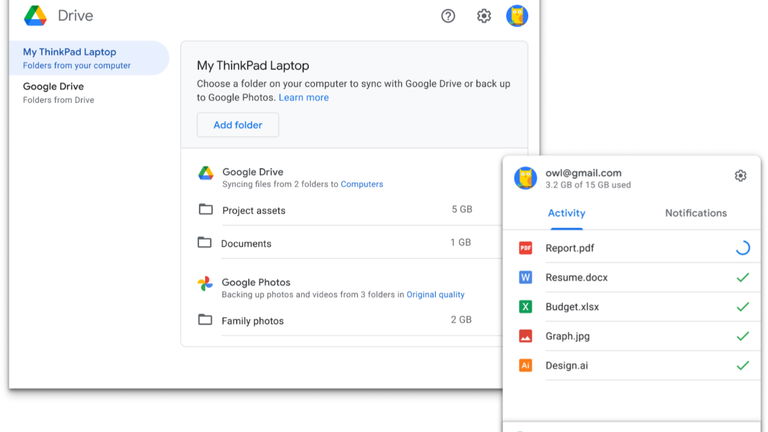
Task: Click the Project assets folder icon
Action: (x=206, y=210)
